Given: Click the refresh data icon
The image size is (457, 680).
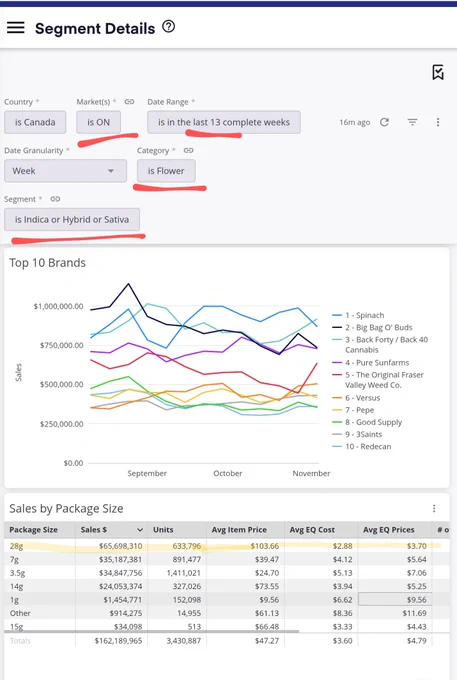Looking at the screenshot, I should tap(384, 122).
